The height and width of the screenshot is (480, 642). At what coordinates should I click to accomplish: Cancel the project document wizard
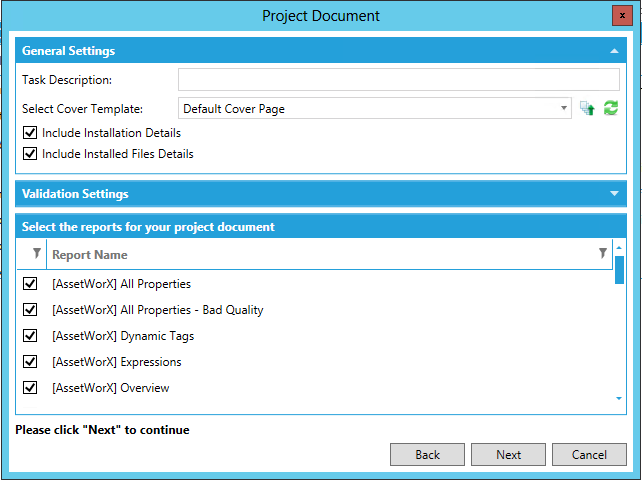click(x=589, y=455)
